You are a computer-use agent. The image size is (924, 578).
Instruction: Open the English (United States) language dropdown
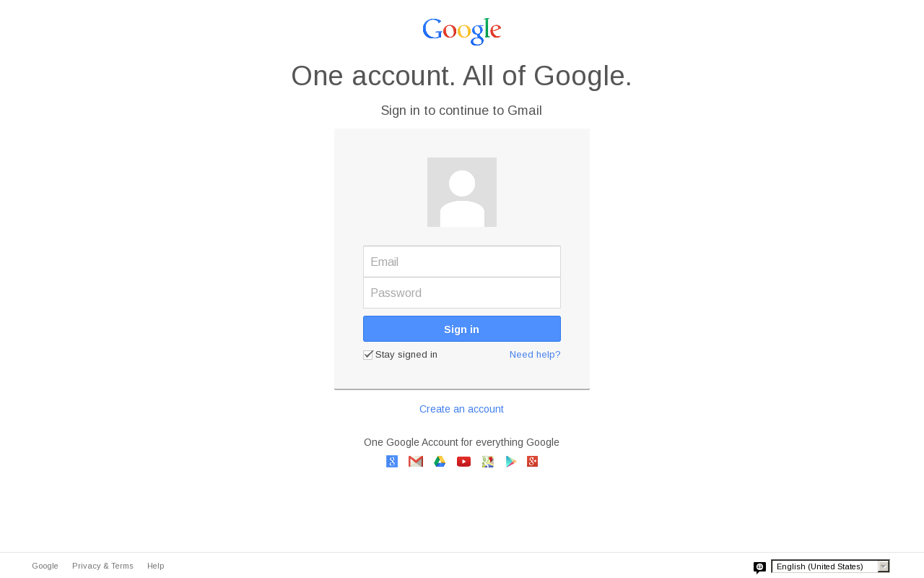pos(830,566)
